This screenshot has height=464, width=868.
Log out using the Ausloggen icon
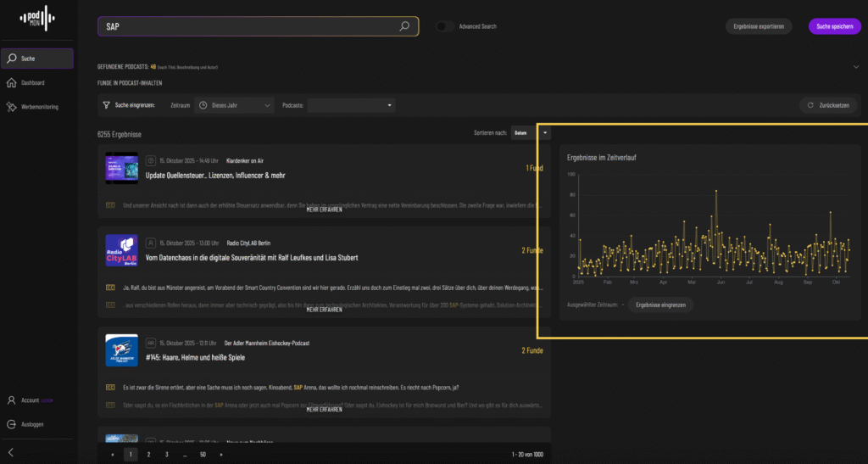tap(11, 424)
